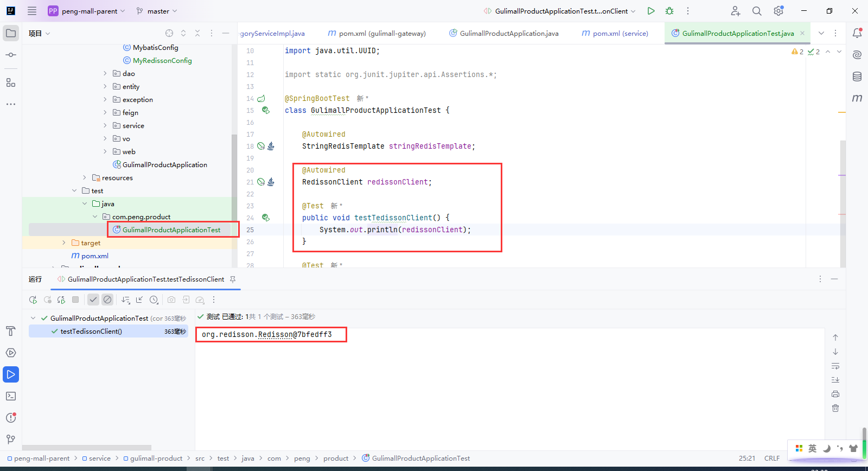
Task: Switch to goryServiceImpl.java tab
Action: coord(273,33)
